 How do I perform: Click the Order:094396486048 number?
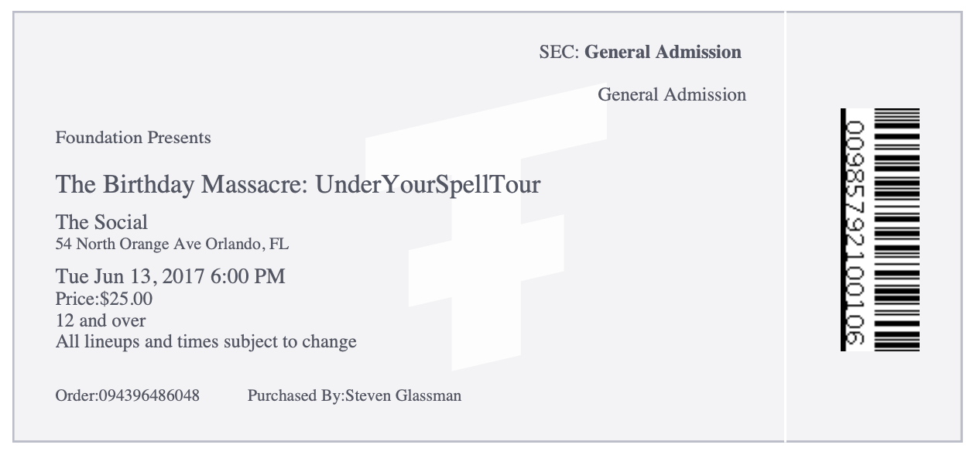click(x=128, y=396)
